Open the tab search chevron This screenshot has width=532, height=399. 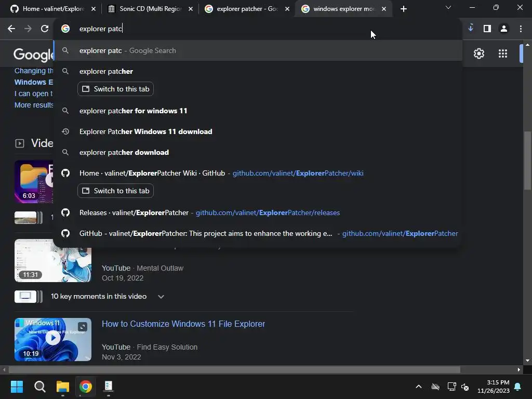(x=448, y=7)
